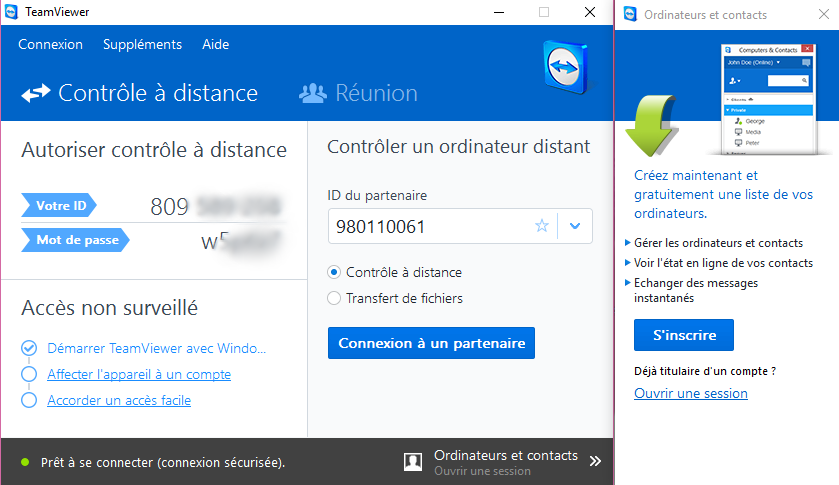Minimize the TeamViewer window
The width and height of the screenshot is (839, 485).
click(x=499, y=12)
